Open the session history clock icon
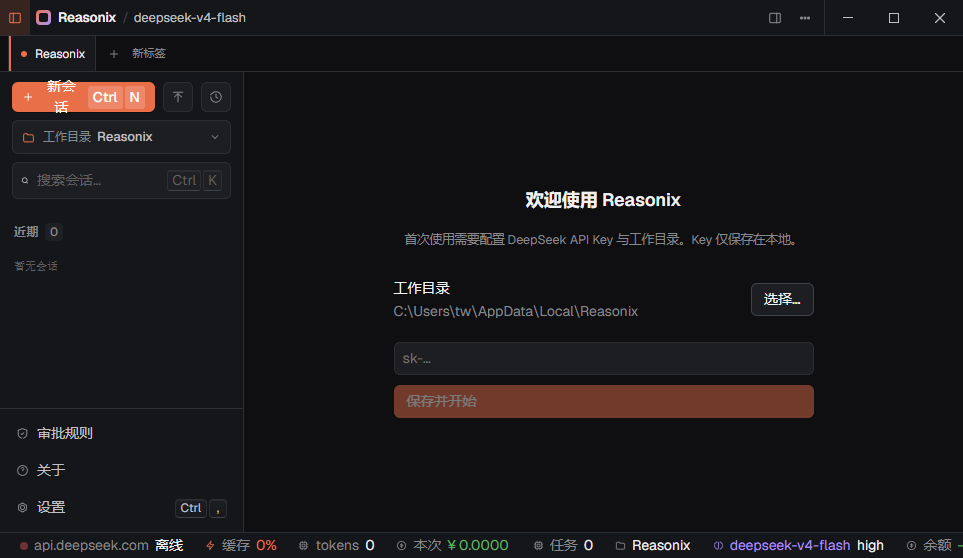 216,97
